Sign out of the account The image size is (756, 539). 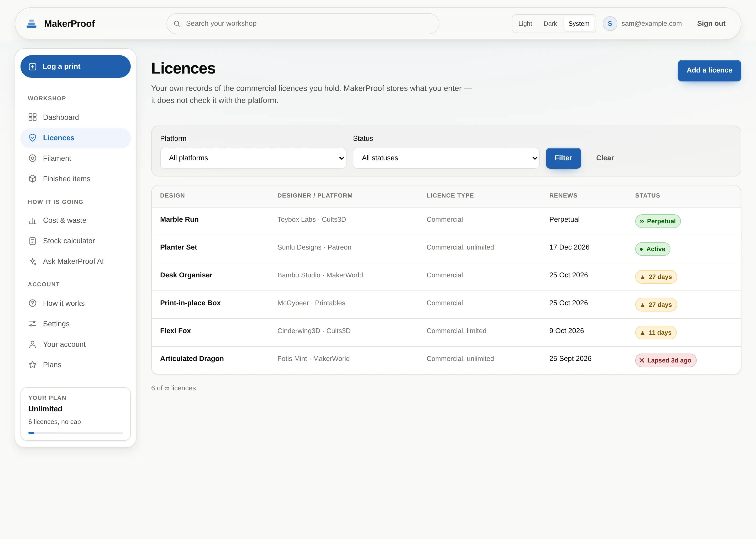(711, 24)
